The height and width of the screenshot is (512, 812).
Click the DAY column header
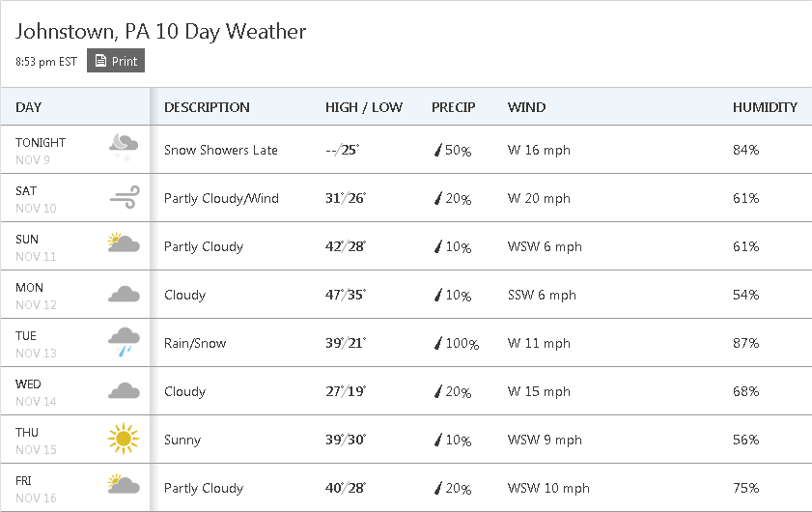point(28,107)
